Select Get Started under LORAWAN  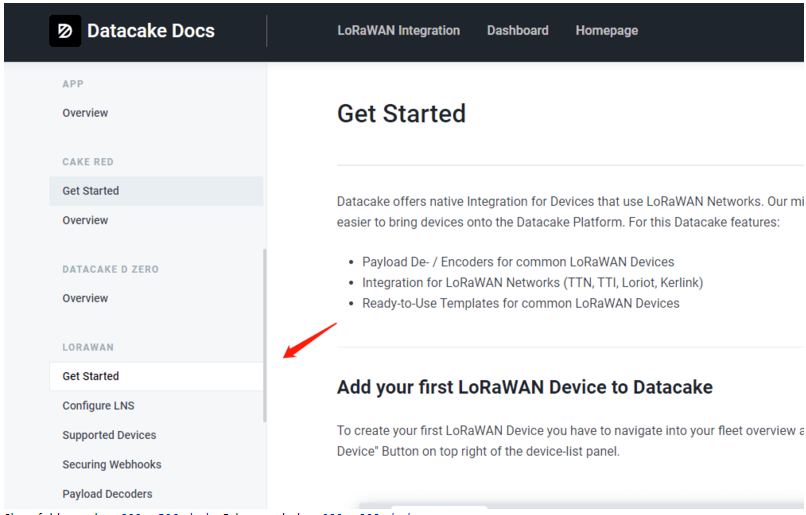coord(156,376)
